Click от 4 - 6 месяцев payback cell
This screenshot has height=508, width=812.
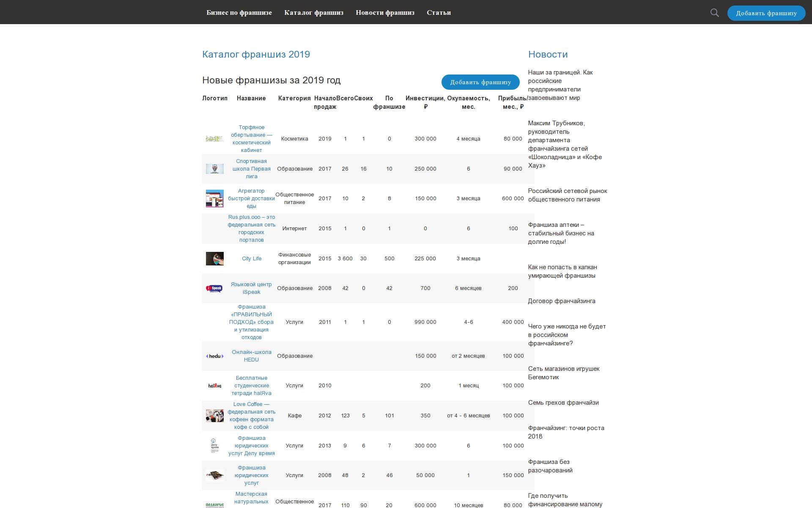point(469,416)
